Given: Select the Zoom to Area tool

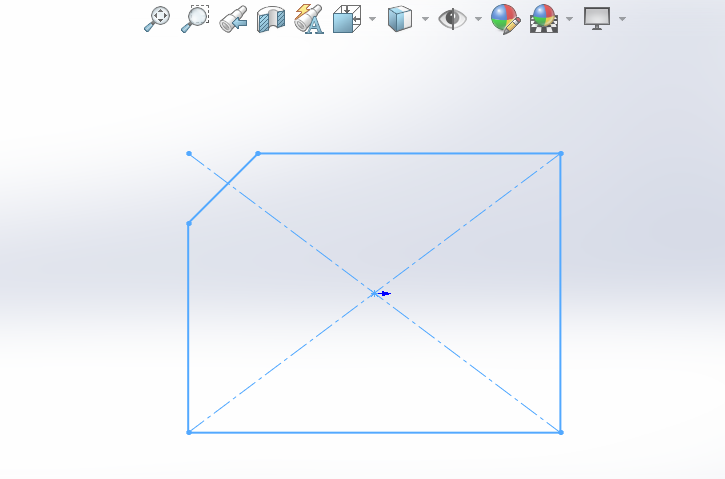Looking at the screenshot, I should coord(195,19).
